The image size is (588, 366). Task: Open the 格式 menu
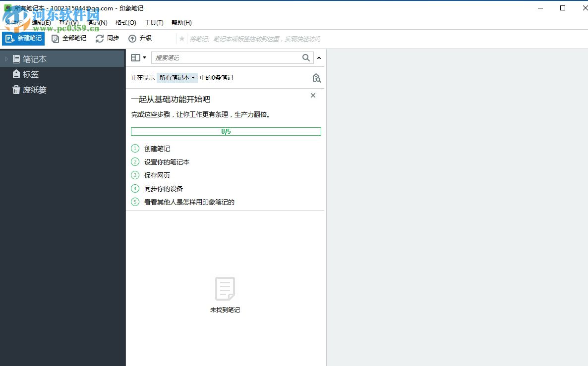(x=125, y=22)
